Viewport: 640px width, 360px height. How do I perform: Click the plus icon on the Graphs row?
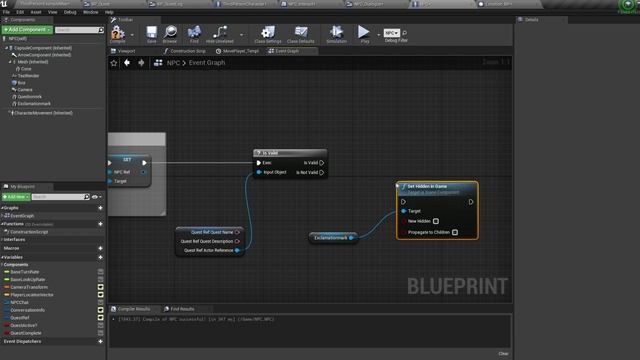pos(100,208)
